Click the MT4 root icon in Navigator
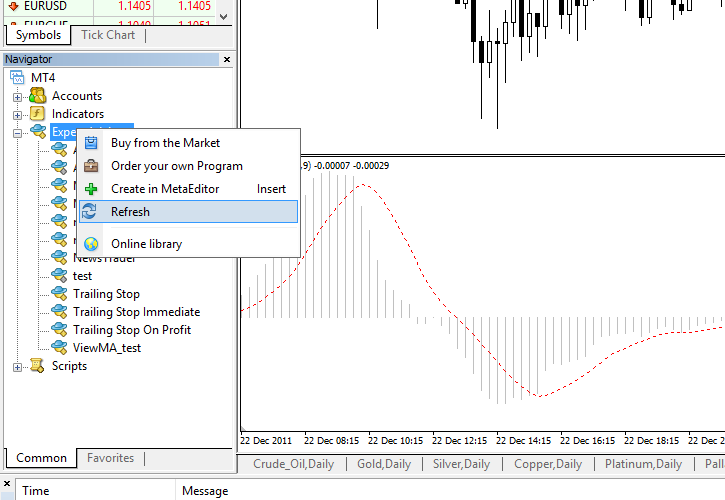Image resolution: width=725 pixels, height=500 pixels. (x=17, y=78)
